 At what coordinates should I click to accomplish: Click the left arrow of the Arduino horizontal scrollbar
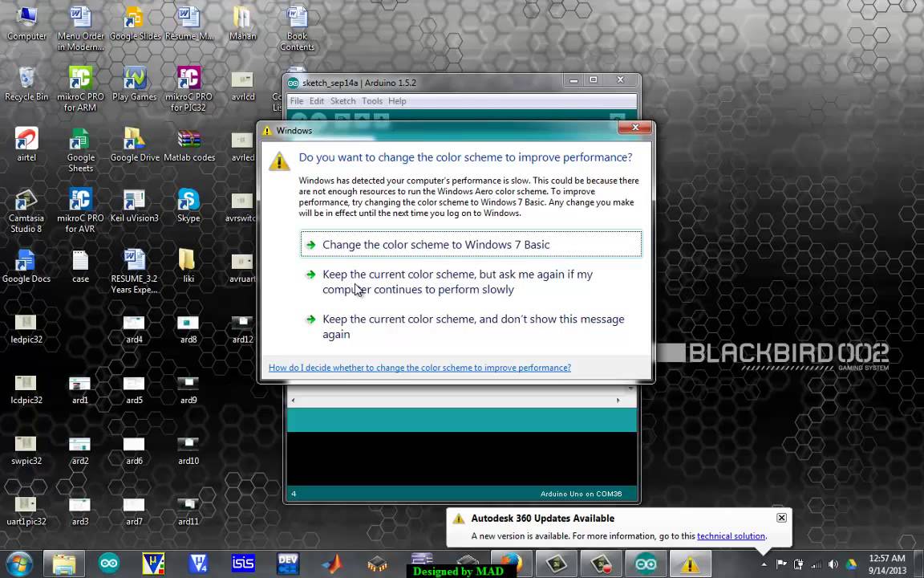coord(293,400)
